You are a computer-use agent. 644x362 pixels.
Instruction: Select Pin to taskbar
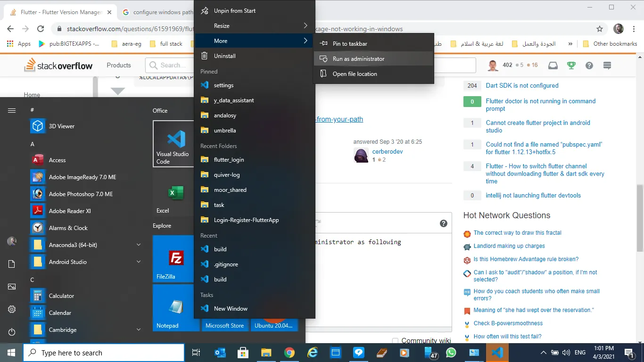(373, 44)
